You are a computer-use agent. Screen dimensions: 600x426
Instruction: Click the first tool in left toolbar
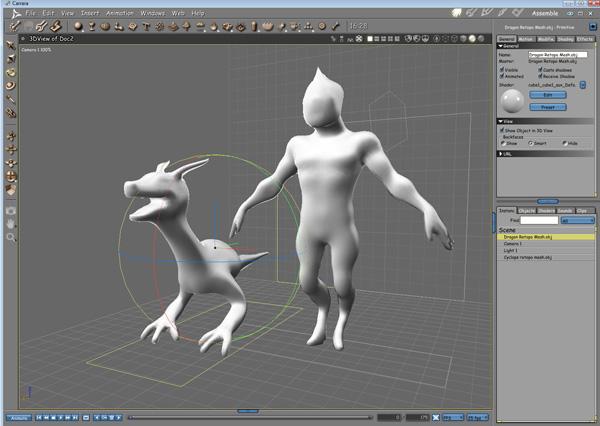[x=11, y=45]
